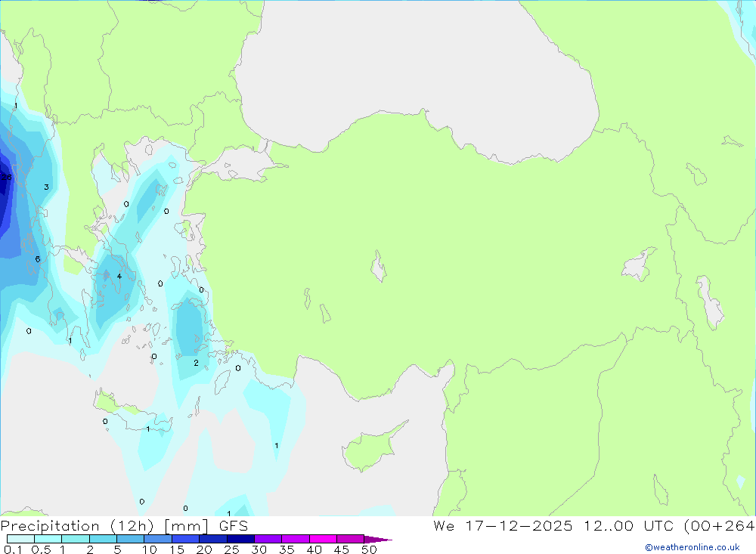The image size is (756, 554).
Task: Click the map precipitation value "6"
Action: (x=38, y=259)
